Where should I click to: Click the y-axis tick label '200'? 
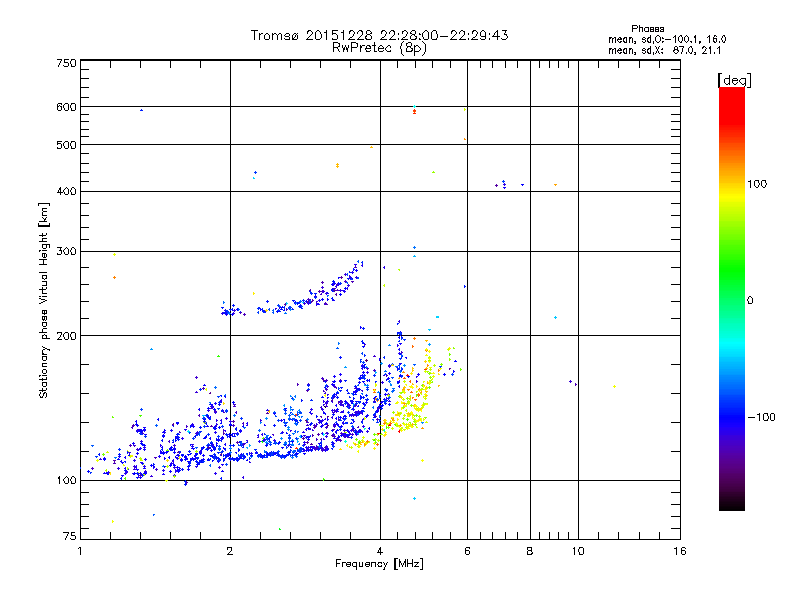66,336
